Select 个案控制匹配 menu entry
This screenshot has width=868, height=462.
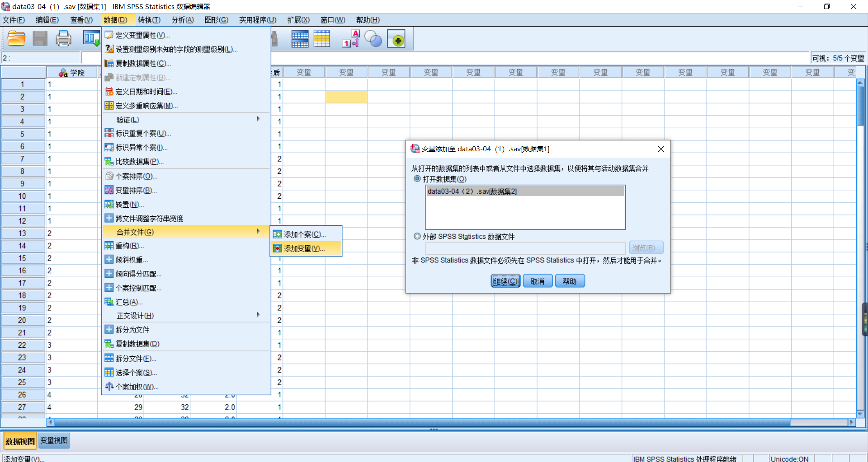(x=186, y=288)
